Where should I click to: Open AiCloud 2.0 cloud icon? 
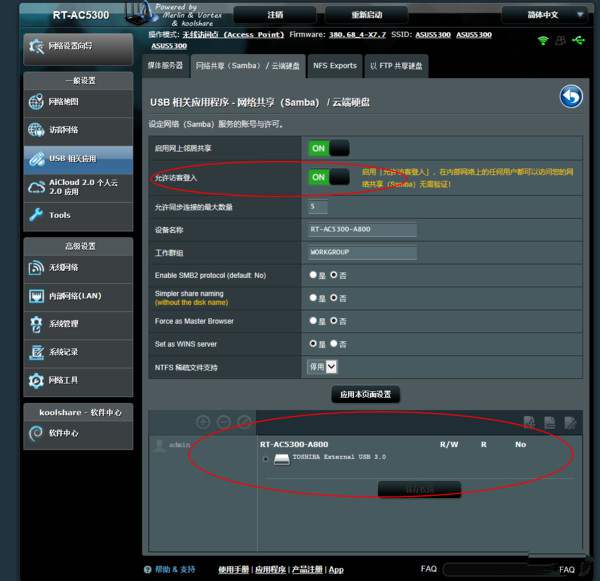click(36, 187)
